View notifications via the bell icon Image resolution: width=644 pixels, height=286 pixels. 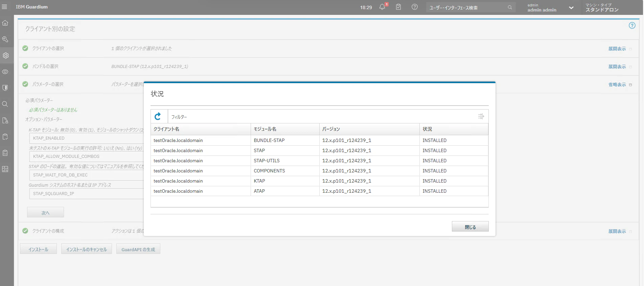click(x=383, y=7)
